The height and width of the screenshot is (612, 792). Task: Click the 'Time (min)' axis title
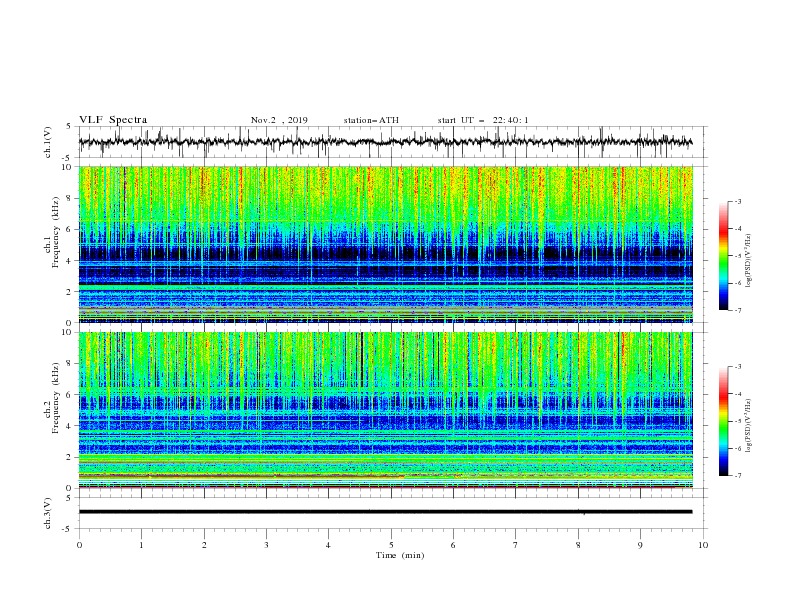point(400,555)
